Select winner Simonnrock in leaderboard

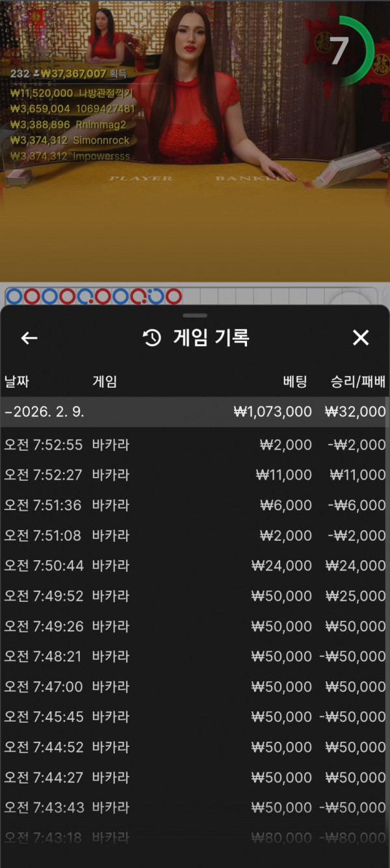[x=70, y=141]
